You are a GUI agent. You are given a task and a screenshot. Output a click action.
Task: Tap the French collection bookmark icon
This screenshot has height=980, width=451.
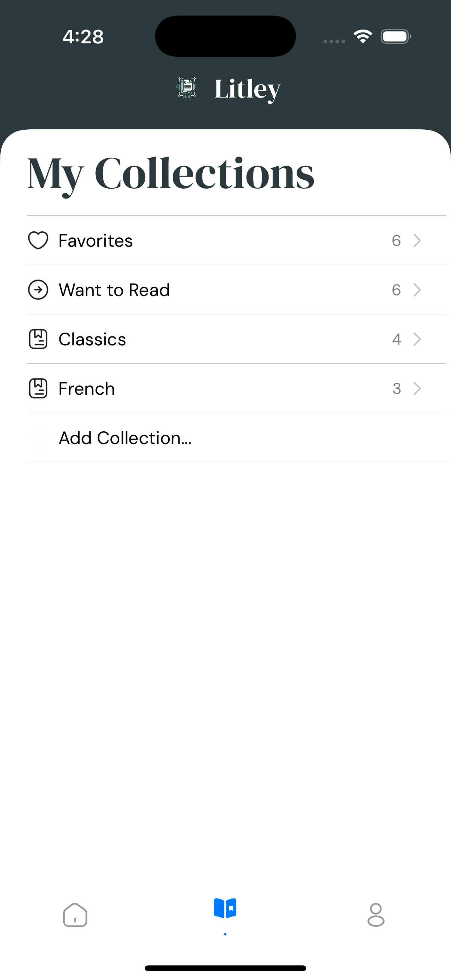(38, 388)
